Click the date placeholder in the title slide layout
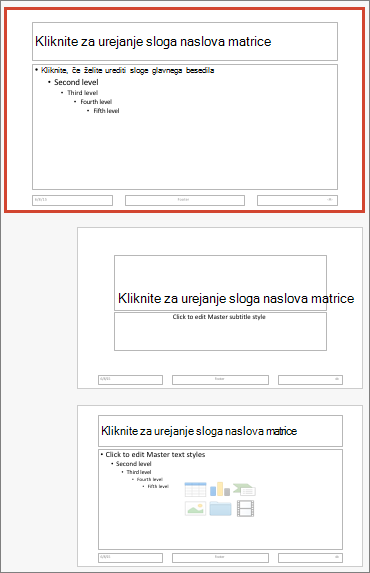Screen dimensions: 370x573 [x=130, y=380]
